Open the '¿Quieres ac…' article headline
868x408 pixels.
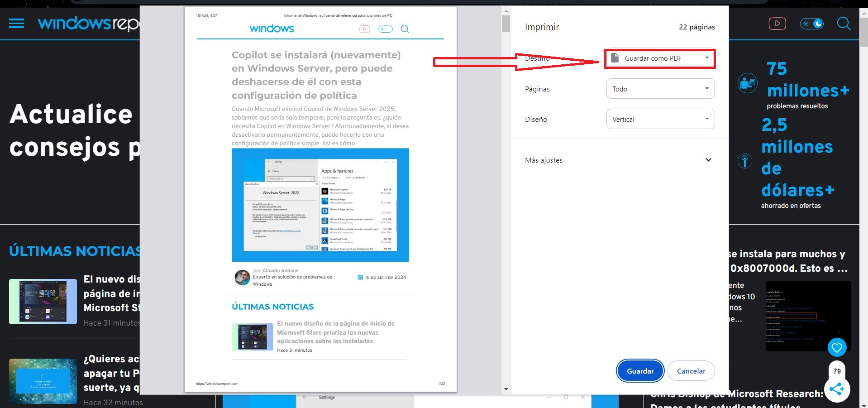[112, 373]
